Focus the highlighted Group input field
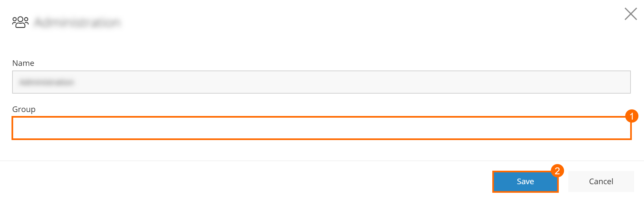644x201 pixels. point(321,128)
